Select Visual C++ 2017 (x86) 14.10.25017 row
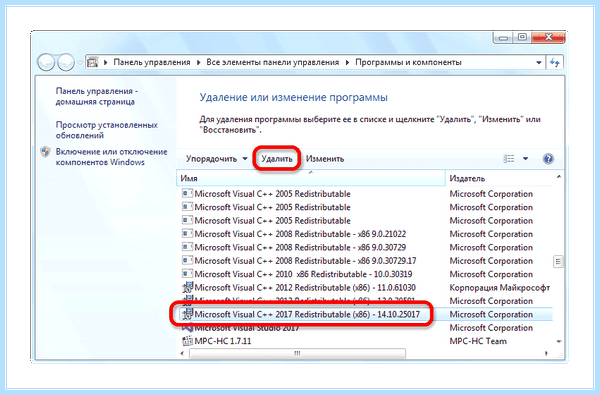This screenshot has height=395, width=600. click(365, 314)
